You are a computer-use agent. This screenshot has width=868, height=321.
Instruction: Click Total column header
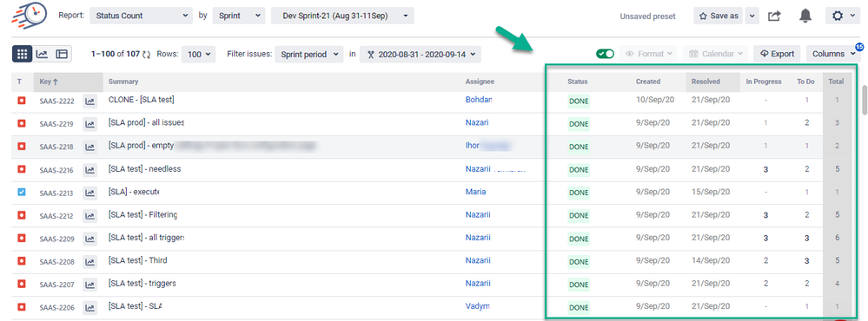[836, 82]
